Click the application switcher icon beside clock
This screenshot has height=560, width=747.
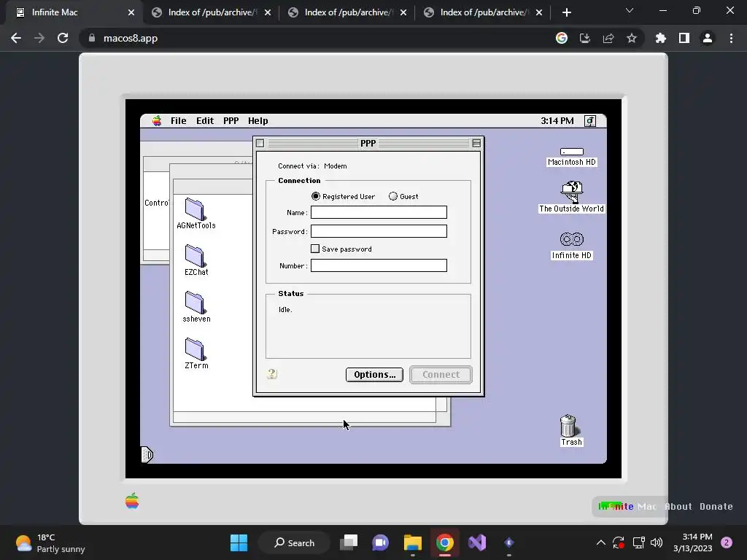tap(589, 121)
